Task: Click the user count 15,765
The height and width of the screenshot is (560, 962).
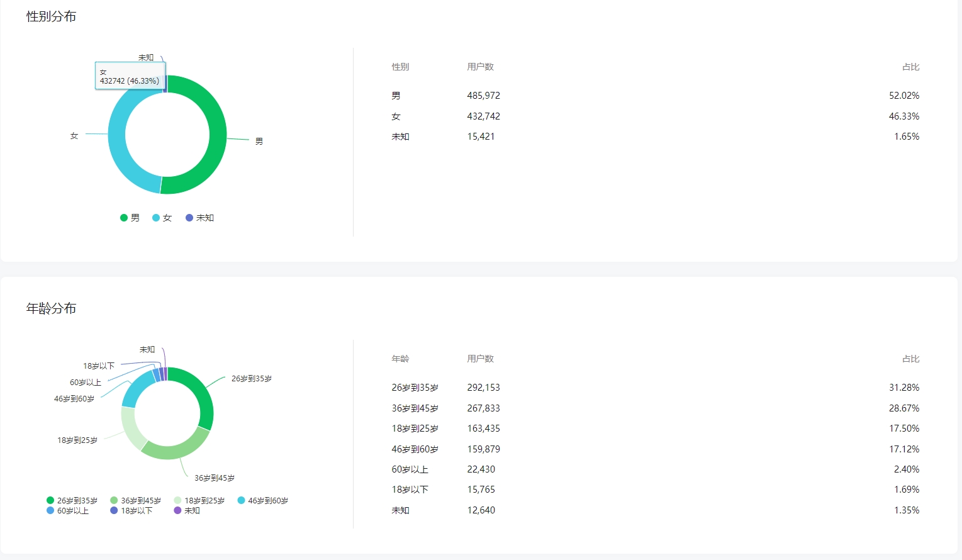Action: [x=481, y=490]
